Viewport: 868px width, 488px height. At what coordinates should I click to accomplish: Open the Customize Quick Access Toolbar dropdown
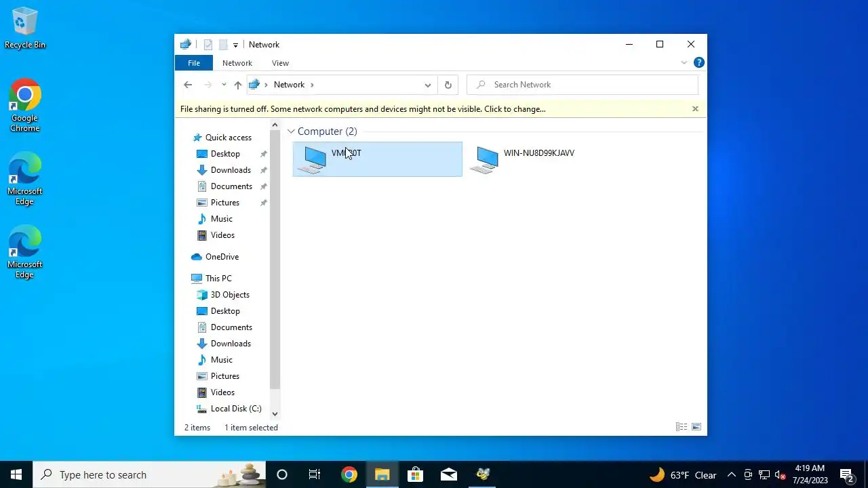pyautogui.click(x=235, y=45)
